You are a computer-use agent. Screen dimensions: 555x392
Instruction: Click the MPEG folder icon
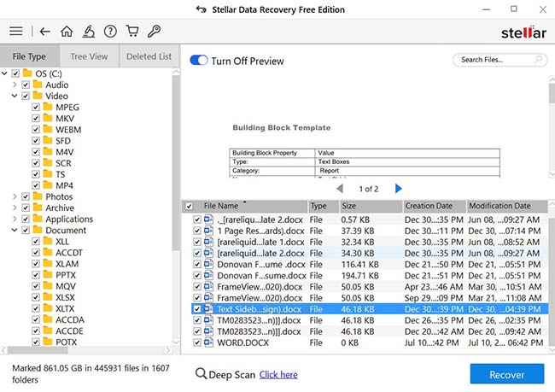pos(48,107)
